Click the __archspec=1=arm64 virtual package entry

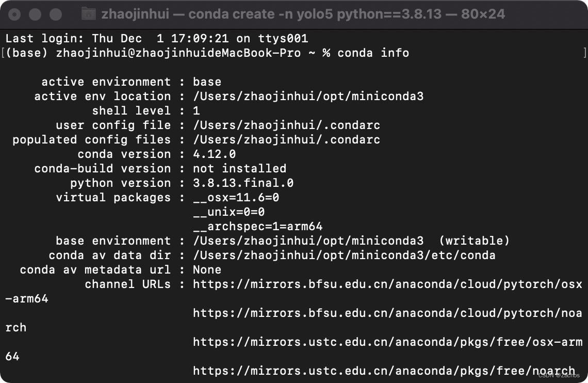click(x=257, y=226)
